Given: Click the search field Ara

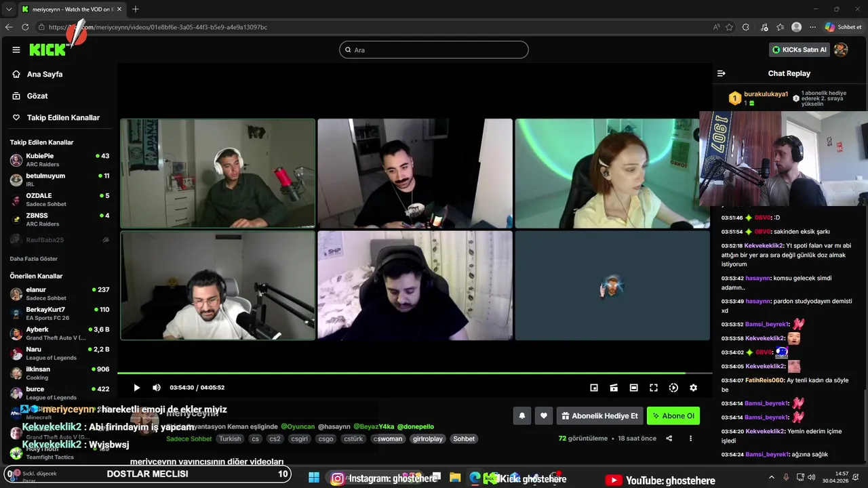Looking at the screenshot, I should [x=434, y=49].
